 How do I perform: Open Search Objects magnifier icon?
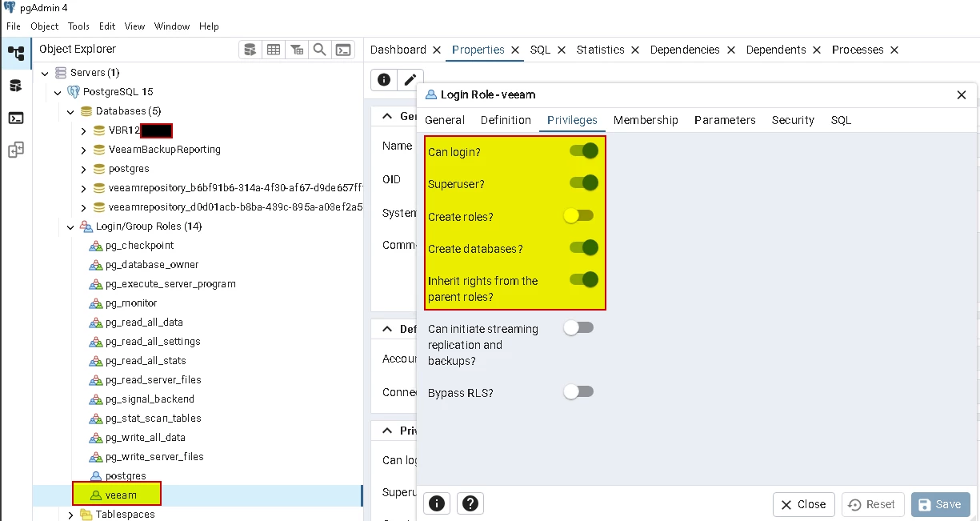(320, 50)
